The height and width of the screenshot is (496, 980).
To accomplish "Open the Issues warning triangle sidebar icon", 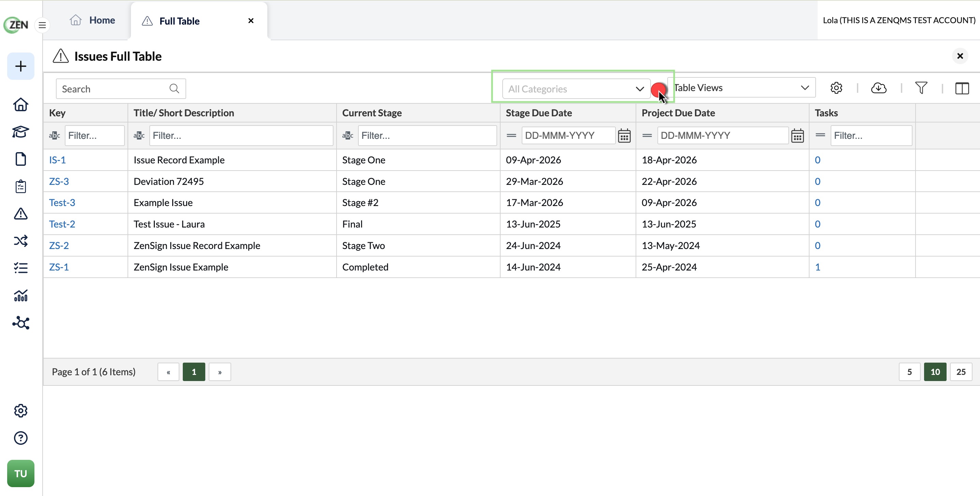I will [20, 214].
